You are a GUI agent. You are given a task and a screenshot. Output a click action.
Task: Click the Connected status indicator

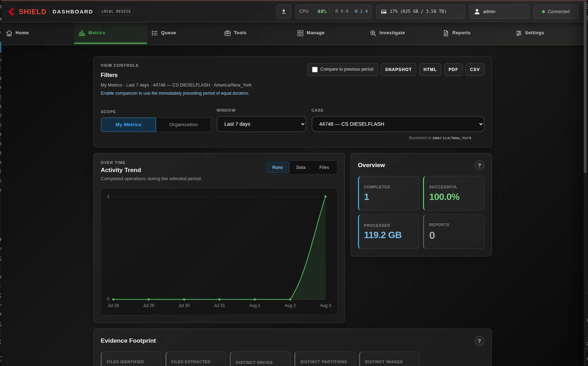coord(555,12)
